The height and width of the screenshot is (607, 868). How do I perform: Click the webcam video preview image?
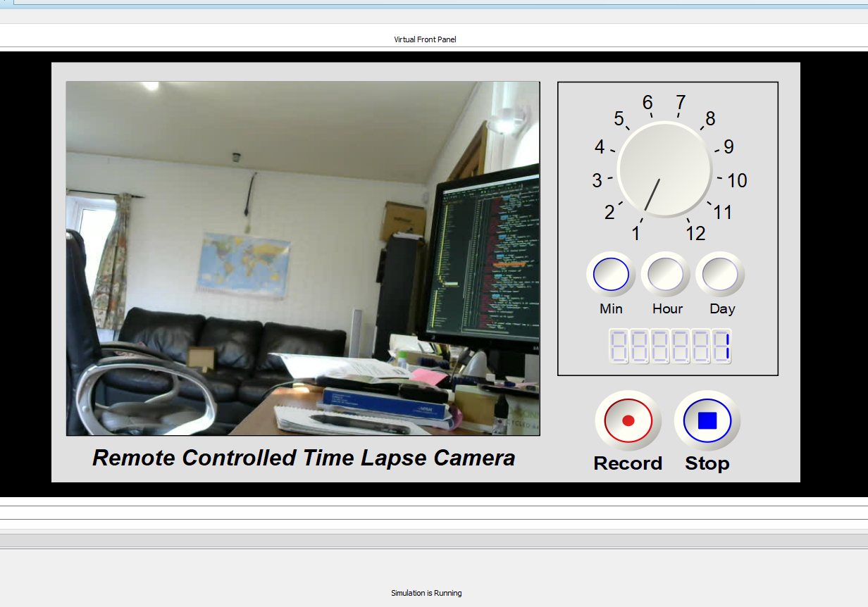(302, 258)
